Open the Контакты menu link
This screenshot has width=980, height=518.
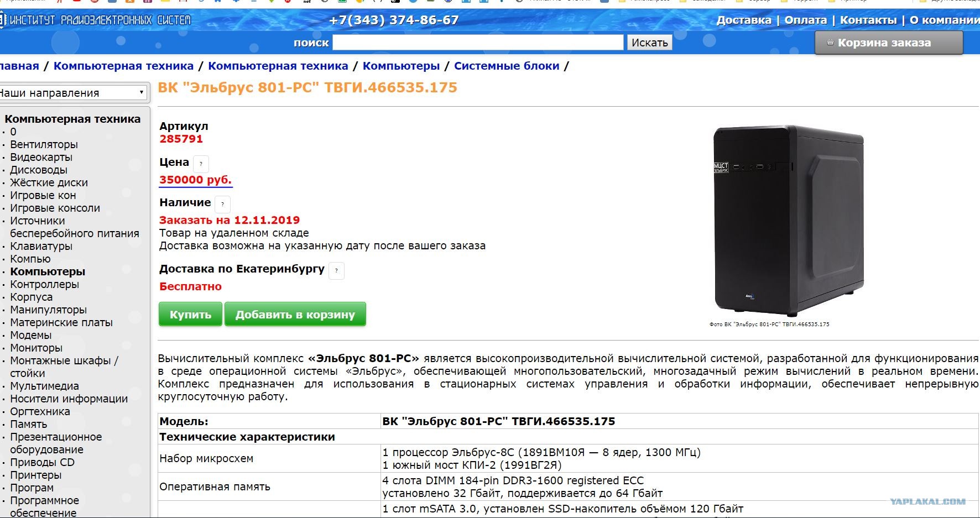[868, 20]
